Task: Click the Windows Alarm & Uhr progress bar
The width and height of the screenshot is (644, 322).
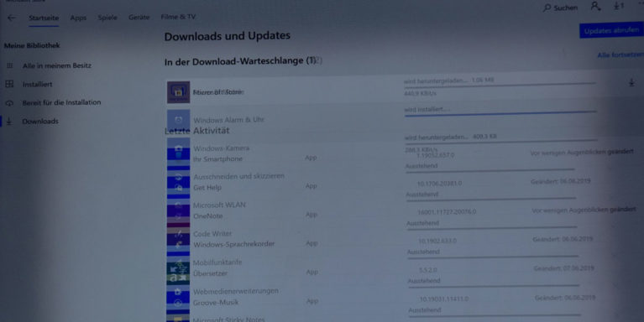Action: [x=500, y=114]
